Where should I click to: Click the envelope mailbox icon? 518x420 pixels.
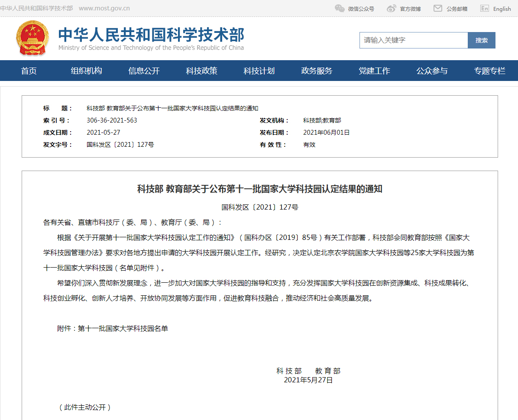(438, 9)
